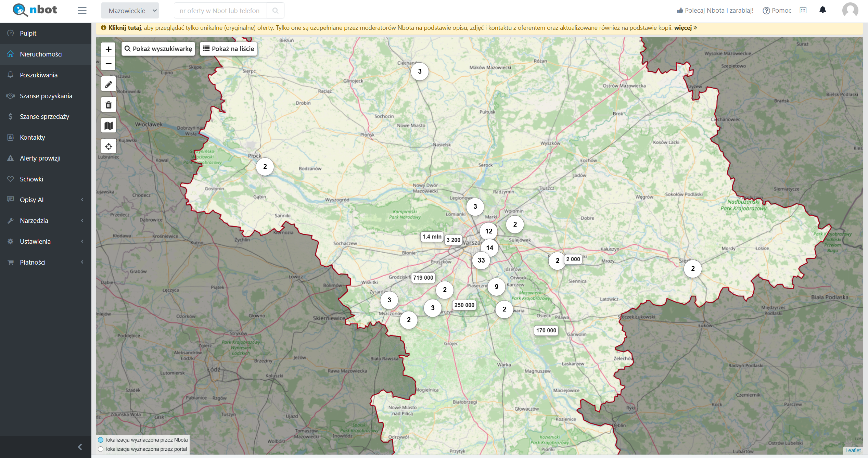Select lokalizacja wyznaczona przez Nbota
The height and width of the screenshot is (458, 868).
pos(143,440)
